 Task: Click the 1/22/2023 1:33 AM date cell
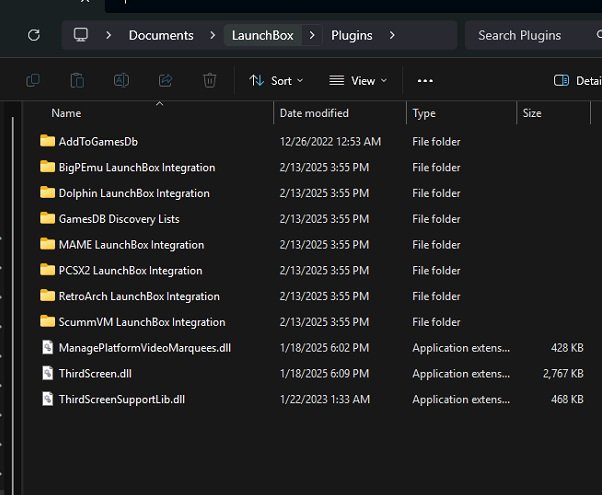point(325,399)
